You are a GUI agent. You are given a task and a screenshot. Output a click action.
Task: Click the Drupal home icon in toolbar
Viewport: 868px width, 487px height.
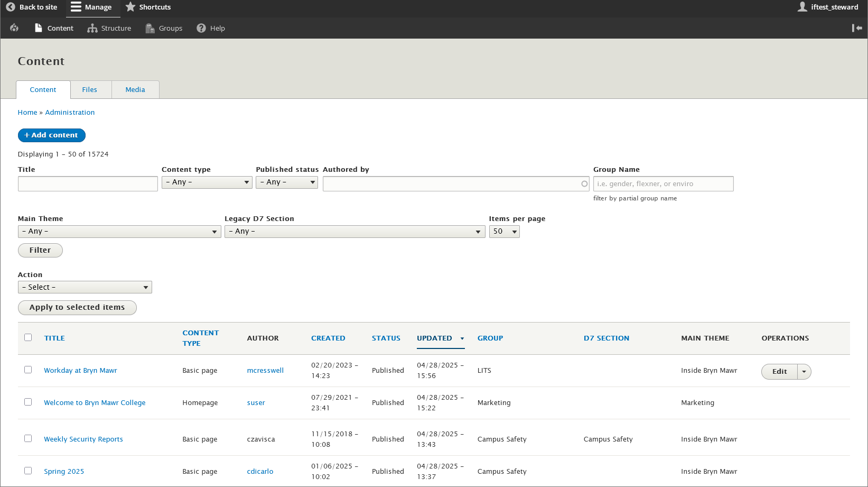(x=14, y=28)
